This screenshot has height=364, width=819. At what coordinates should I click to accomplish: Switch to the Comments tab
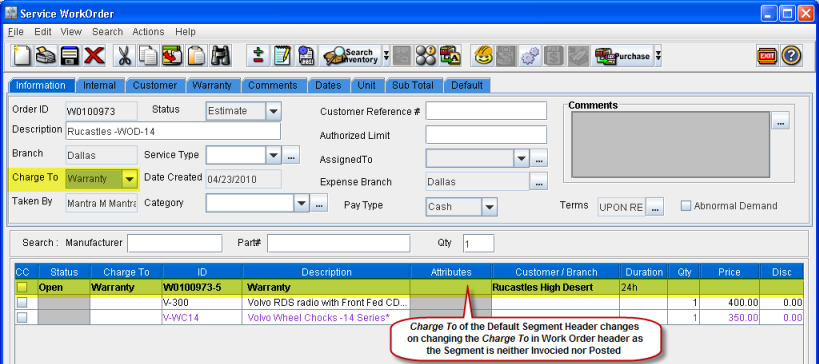click(x=273, y=85)
